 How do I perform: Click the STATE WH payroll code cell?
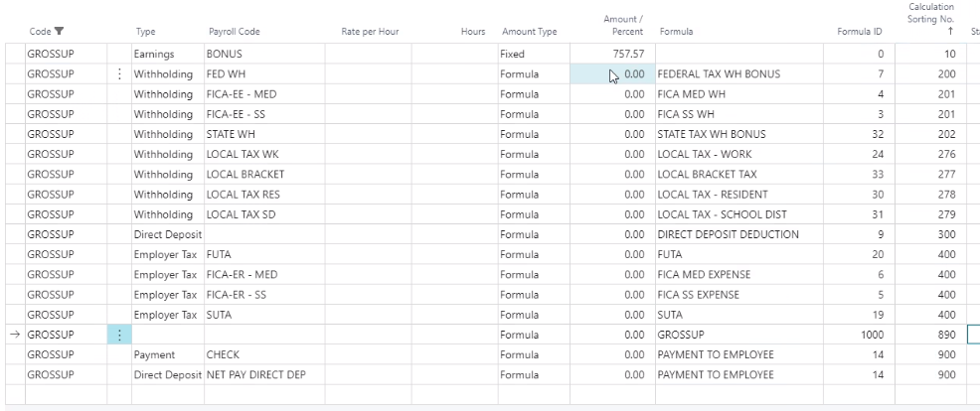[x=264, y=134]
